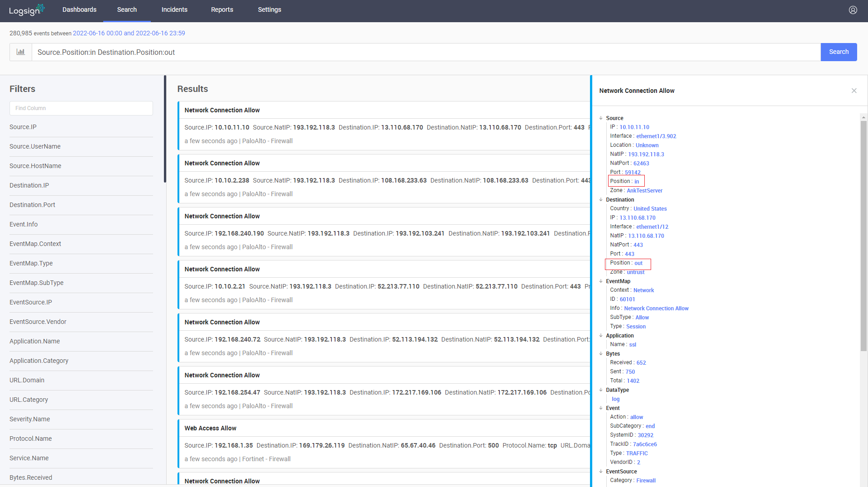868x487 pixels.
Task: Click the Filters panel scrollbar
Action: coord(165,129)
